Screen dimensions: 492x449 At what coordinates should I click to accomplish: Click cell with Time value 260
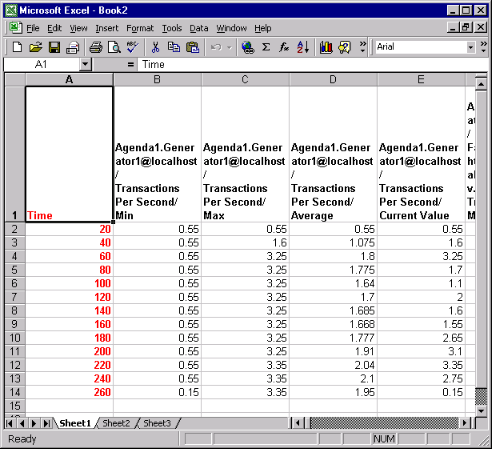(69, 392)
